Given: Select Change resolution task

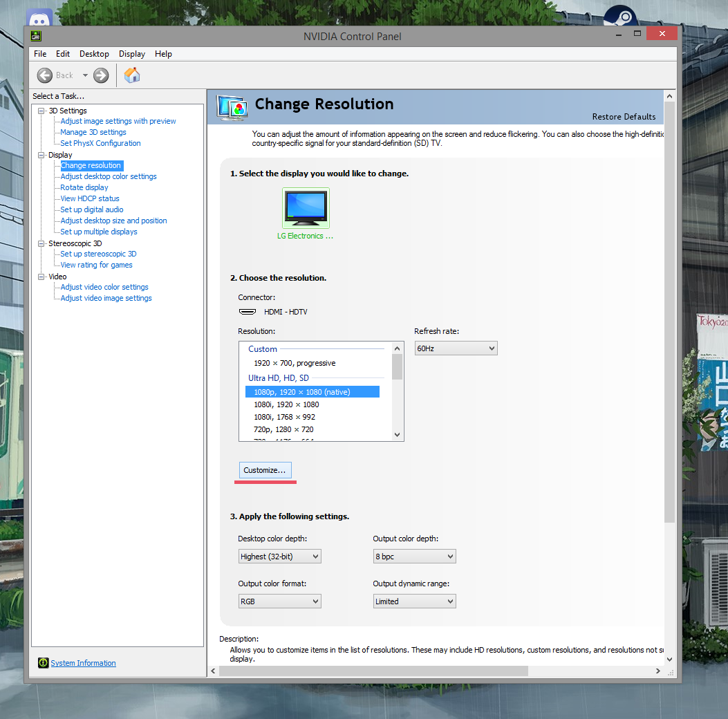Looking at the screenshot, I should click(x=91, y=165).
